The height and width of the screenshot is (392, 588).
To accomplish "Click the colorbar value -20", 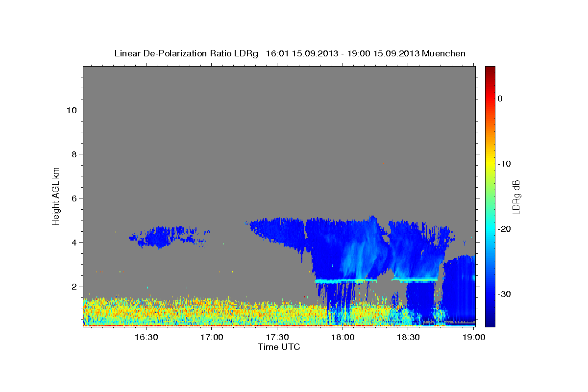I will pyautogui.click(x=504, y=229).
